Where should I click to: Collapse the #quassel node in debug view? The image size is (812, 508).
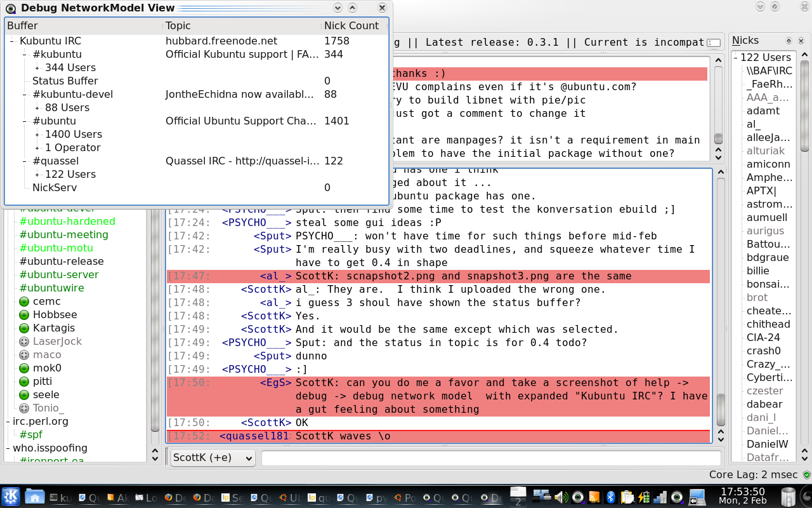[x=25, y=161]
